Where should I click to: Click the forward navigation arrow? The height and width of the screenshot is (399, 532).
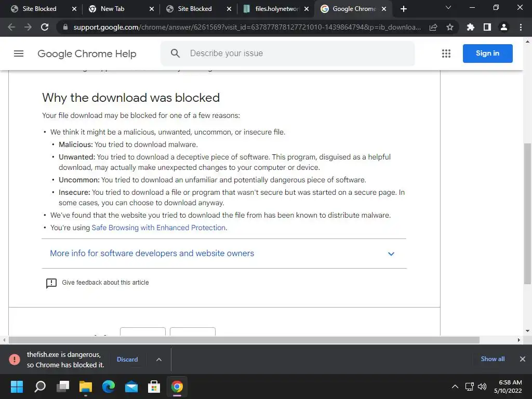coord(28,27)
